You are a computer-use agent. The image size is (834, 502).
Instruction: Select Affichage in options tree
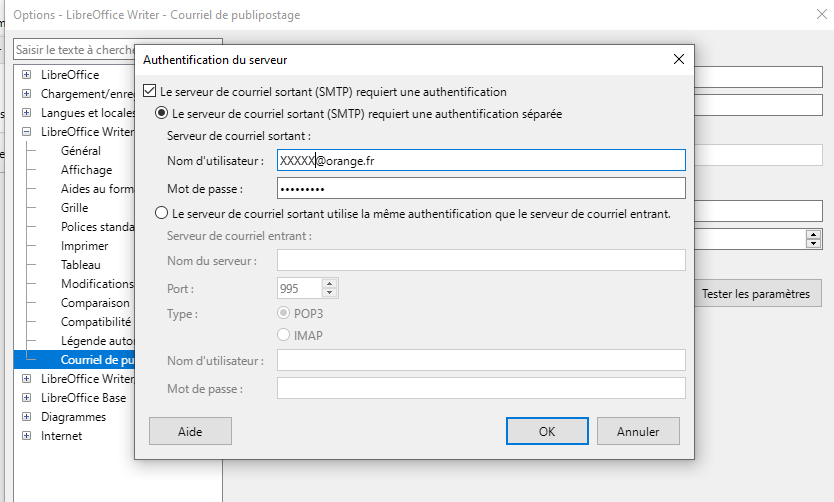pos(87,170)
